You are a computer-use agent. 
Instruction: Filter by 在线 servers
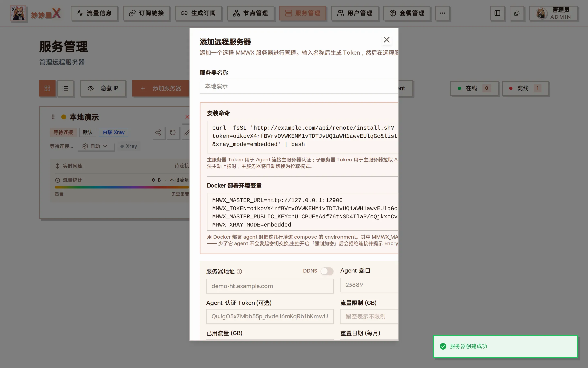point(474,88)
